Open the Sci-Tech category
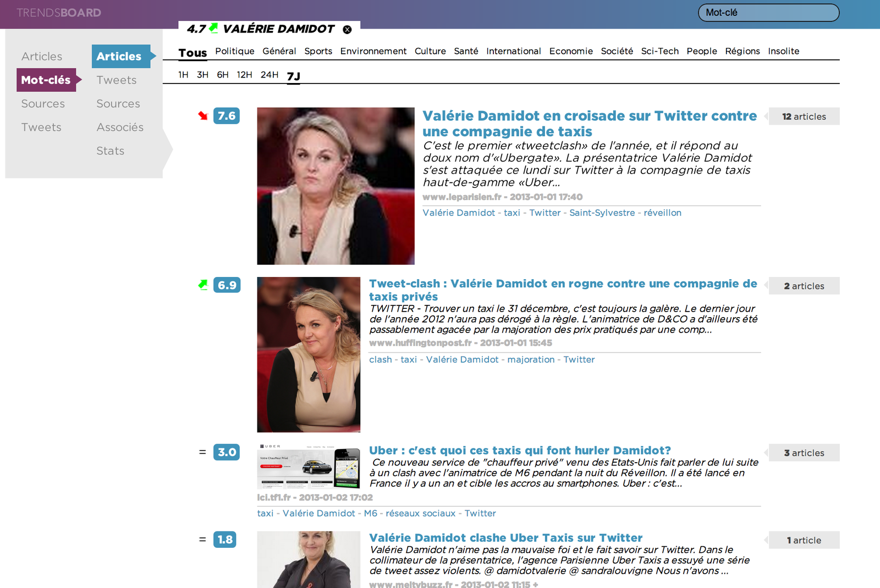Image resolution: width=880 pixels, height=588 pixels. pos(660,51)
